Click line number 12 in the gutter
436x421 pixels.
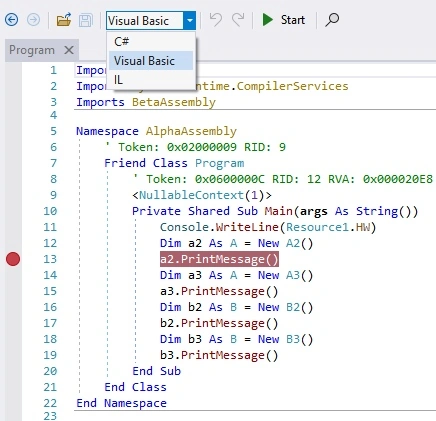[x=50, y=243]
